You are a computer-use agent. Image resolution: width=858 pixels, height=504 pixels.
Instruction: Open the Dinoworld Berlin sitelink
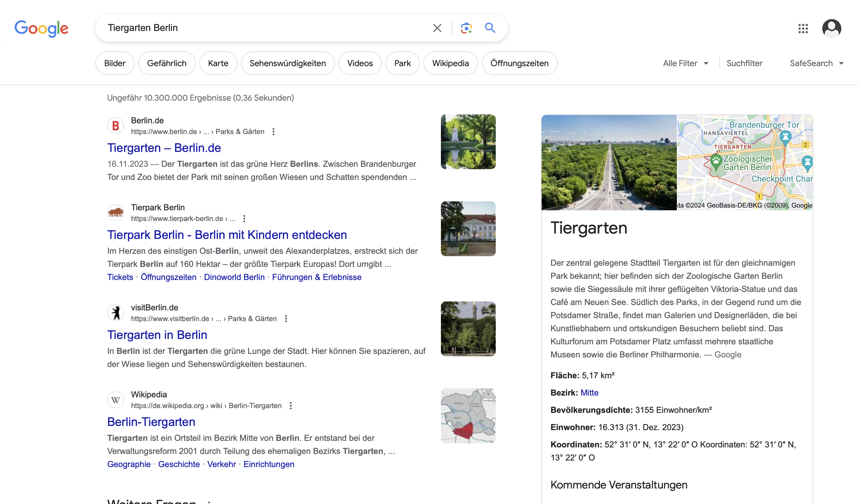click(x=234, y=277)
